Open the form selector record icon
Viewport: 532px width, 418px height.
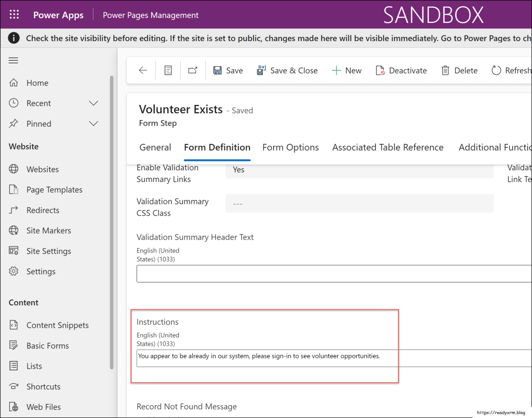[x=168, y=71]
